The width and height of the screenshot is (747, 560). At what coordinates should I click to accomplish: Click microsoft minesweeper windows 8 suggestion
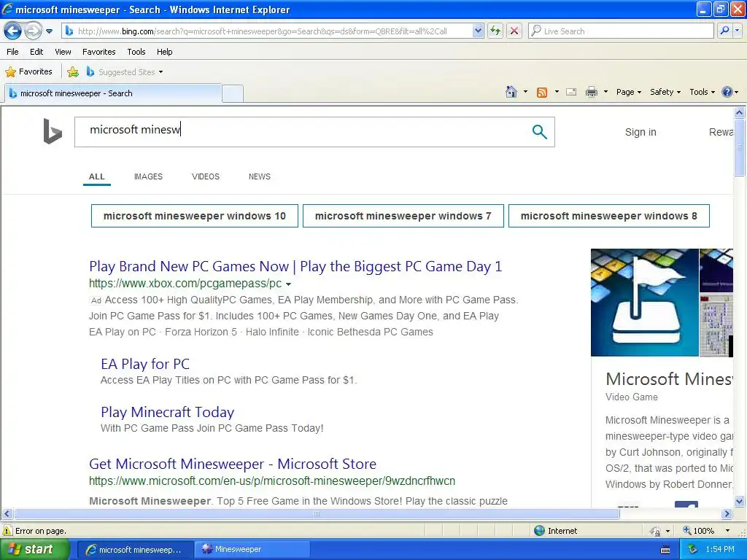coord(609,216)
